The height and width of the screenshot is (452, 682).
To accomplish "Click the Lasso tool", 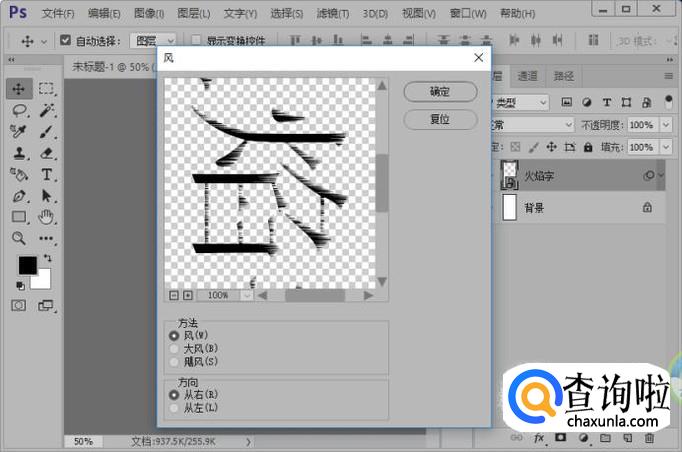I will [19, 110].
